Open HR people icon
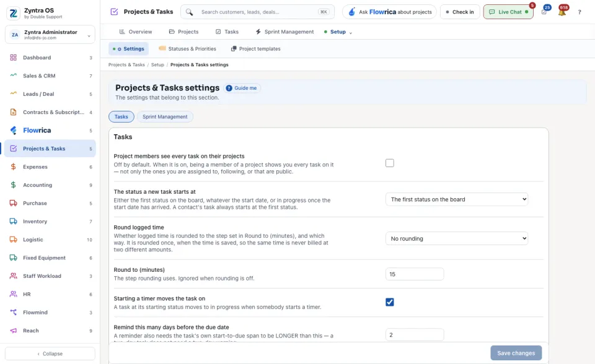The height and width of the screenshot is (364, 595). coord(13,294)
